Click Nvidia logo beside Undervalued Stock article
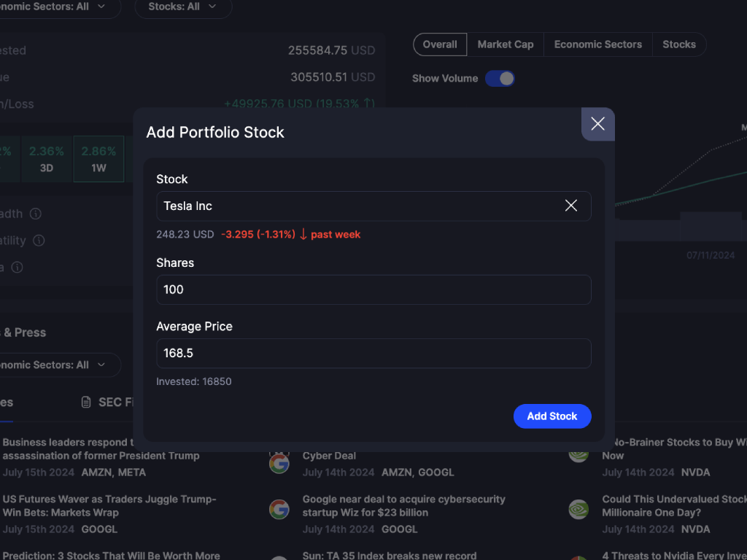The width and height of the screenshot is (747, 560). click(x=578, y=510)
